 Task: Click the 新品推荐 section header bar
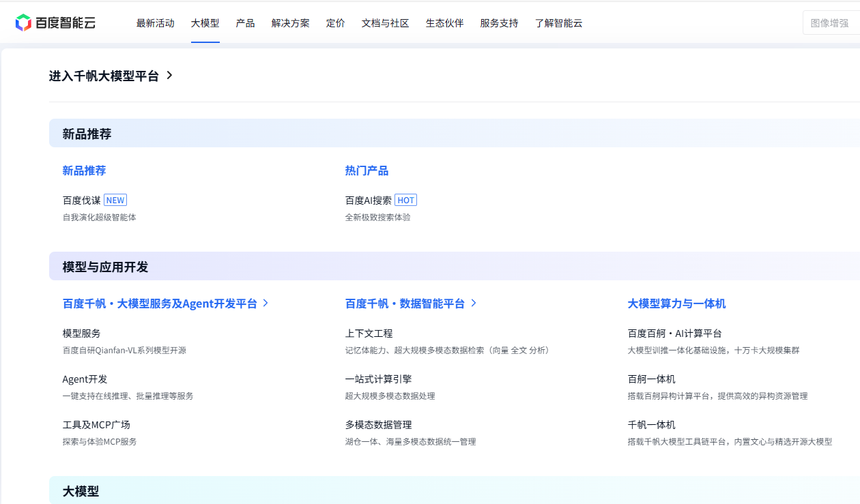[455, 133]
